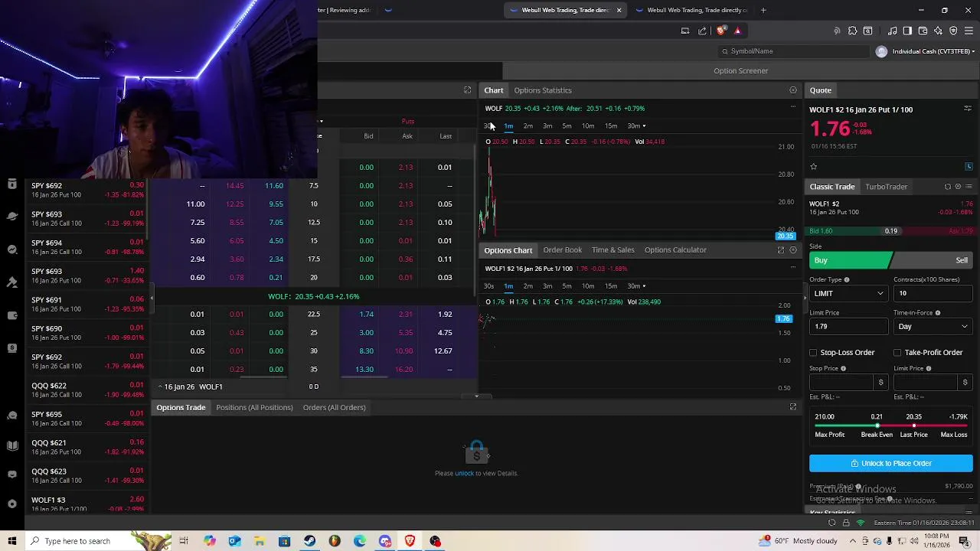This screenshot has width=980, height=551.
Task: Maximize the option chain panel
Action: tap(467, 90)
